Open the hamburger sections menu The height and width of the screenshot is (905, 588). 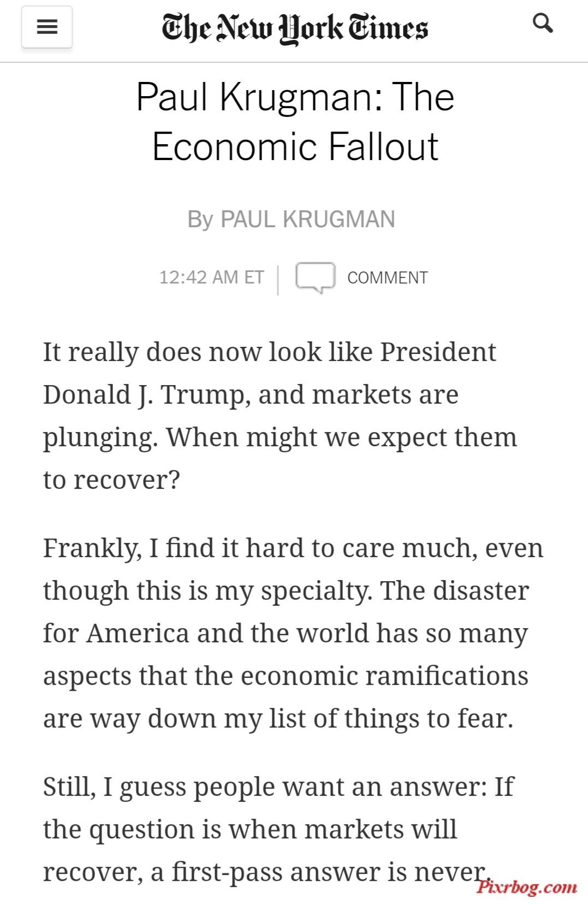pos(47,27)
